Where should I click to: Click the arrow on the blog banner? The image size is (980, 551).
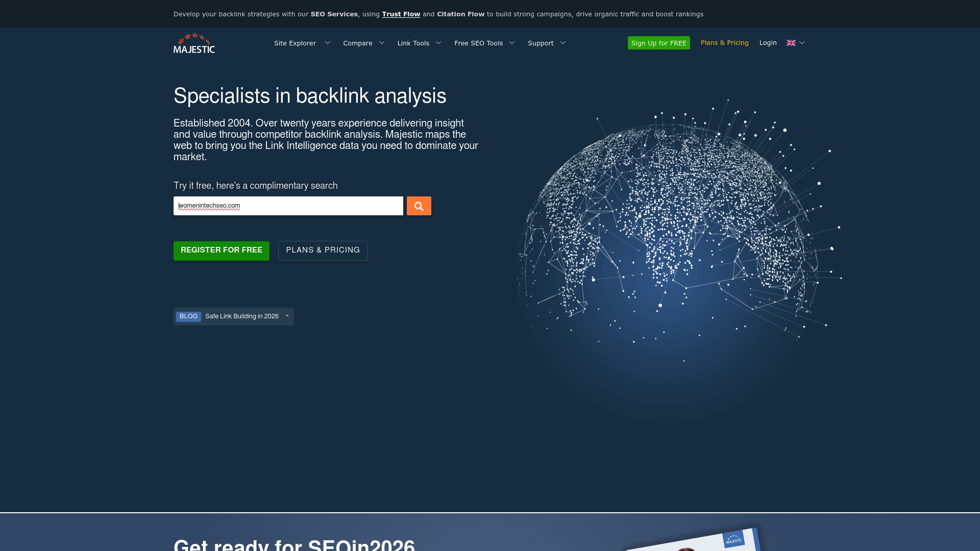pyautogui.click(x=287, y=316)
